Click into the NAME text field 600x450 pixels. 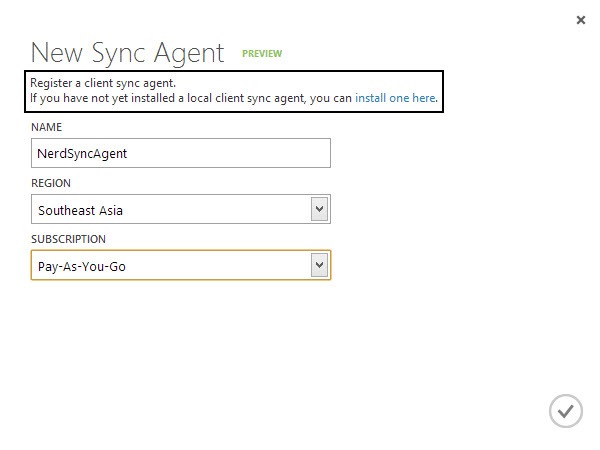click(x=181, y=153)
